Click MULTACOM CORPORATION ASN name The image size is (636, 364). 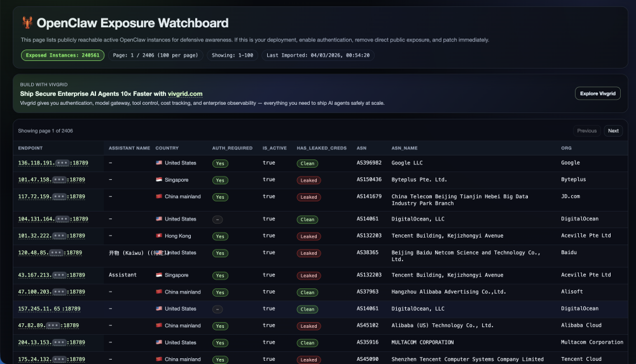[x=422, y=342]
